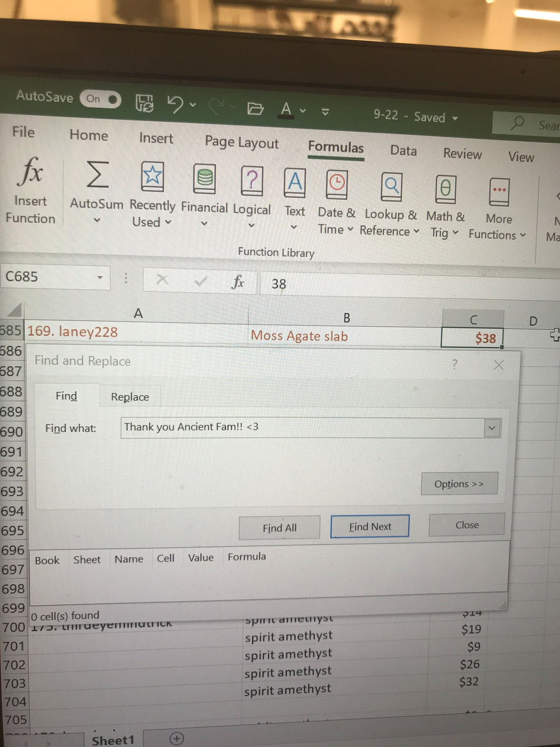The height and width of the screenshot is (747, 560).
Task: Click the Options >> button
Action: pos(459,484)
